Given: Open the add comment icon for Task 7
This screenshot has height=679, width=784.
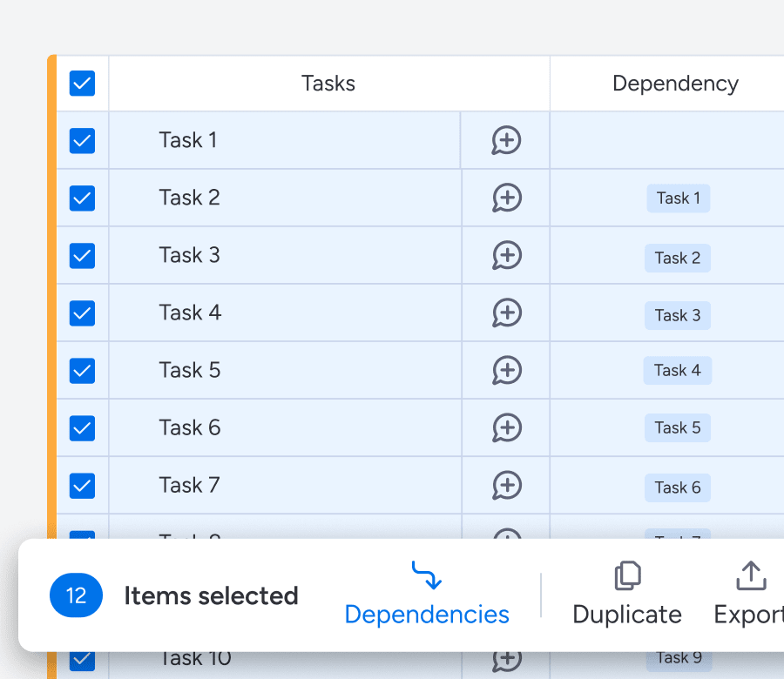Looking at the screenshot, I should point(506,485).
